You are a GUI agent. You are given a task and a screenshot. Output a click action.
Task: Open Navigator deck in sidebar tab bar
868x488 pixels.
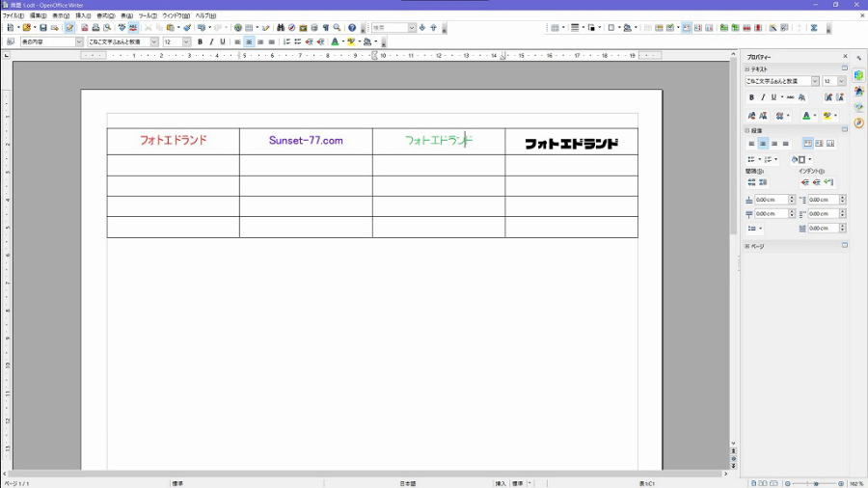pyautogui.click(x=858, y=122)
